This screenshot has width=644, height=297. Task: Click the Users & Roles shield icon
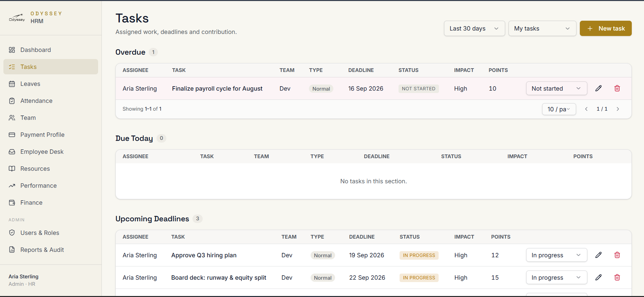click(12, 233)
